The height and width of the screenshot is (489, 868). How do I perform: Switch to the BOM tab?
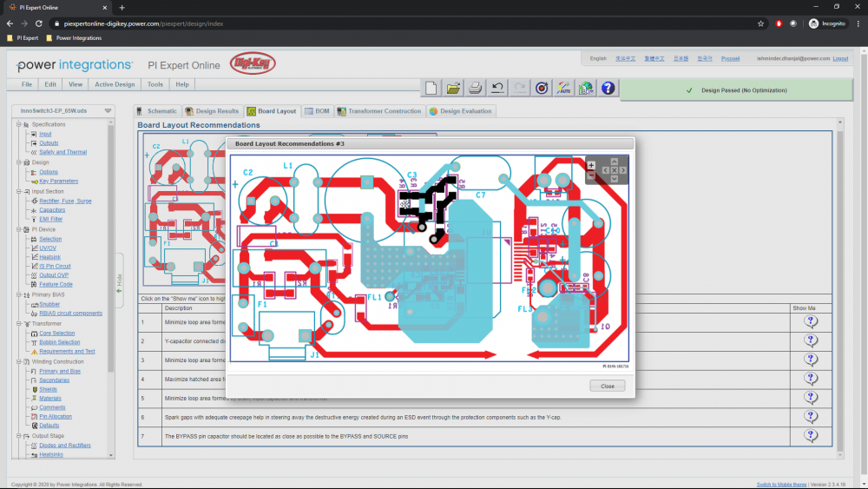(317, 111)
